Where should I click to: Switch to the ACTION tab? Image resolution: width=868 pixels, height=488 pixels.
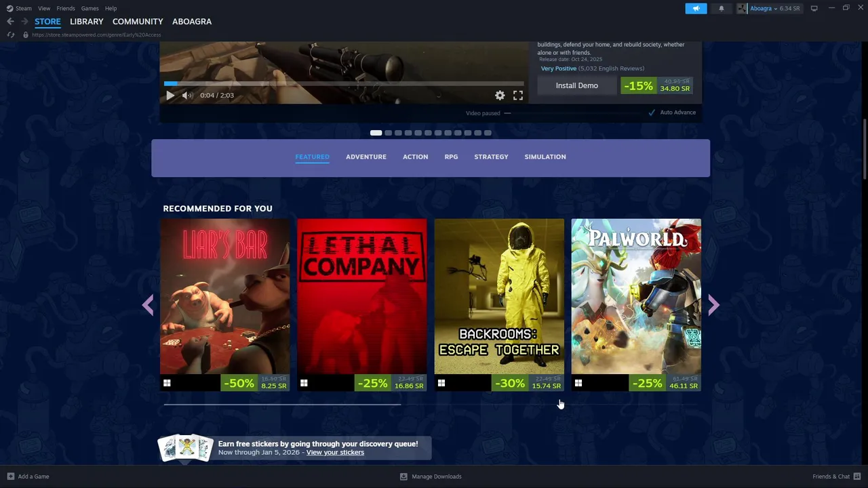tap(415, 157)
